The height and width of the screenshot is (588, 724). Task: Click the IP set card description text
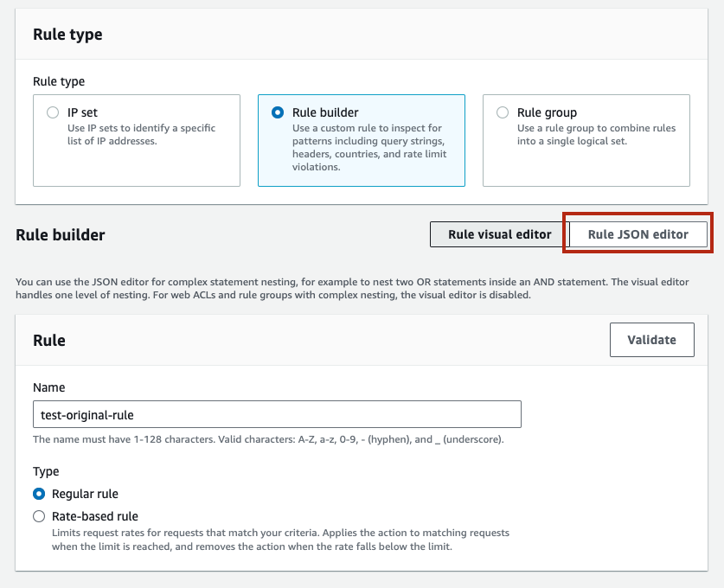click(x=141, y=134)
